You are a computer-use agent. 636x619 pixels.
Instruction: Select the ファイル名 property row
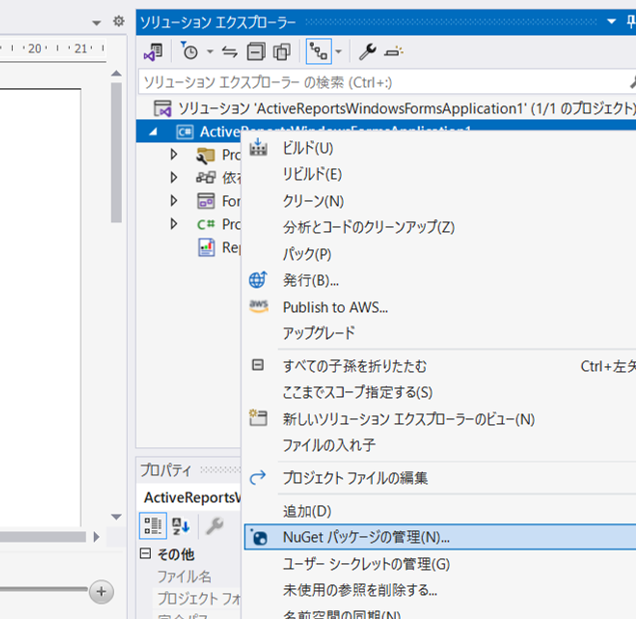click(190, 576)
